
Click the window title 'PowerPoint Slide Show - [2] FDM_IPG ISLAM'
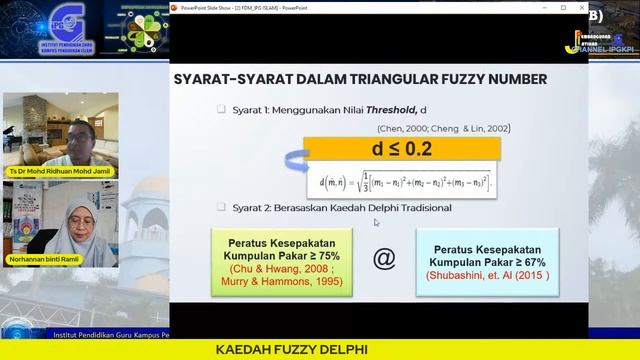coord(244,8)
